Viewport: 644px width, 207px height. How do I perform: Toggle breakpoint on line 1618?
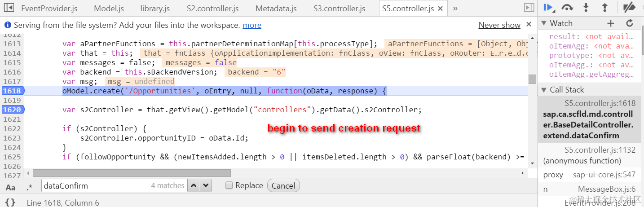pyautogui.click(x=12, y=91)
